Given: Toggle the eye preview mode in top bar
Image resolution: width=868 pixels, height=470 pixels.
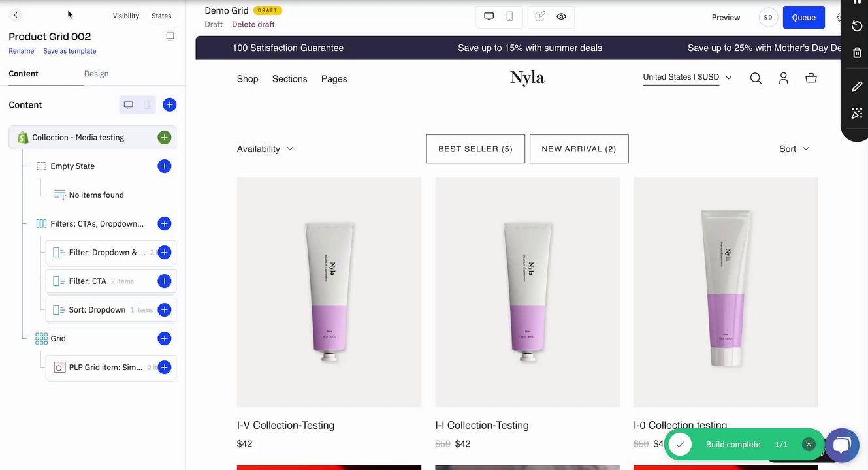Looking at the screenshot, I should click(x=561, y=16).
